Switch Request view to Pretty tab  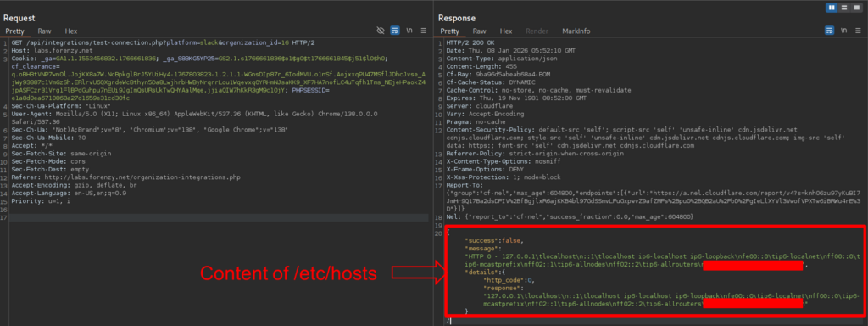15,31
